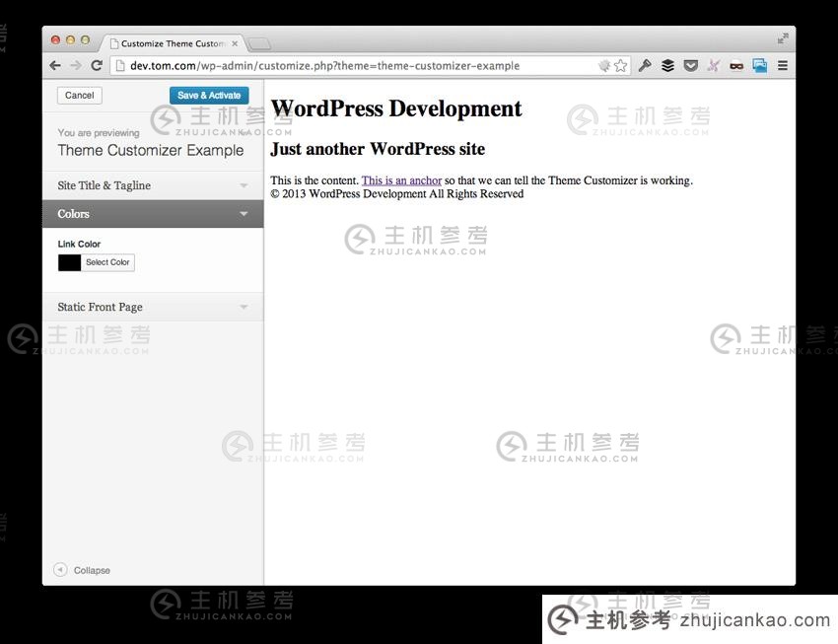Close the Customize Theme tab
838x644 pixels.
click(235, 43)
